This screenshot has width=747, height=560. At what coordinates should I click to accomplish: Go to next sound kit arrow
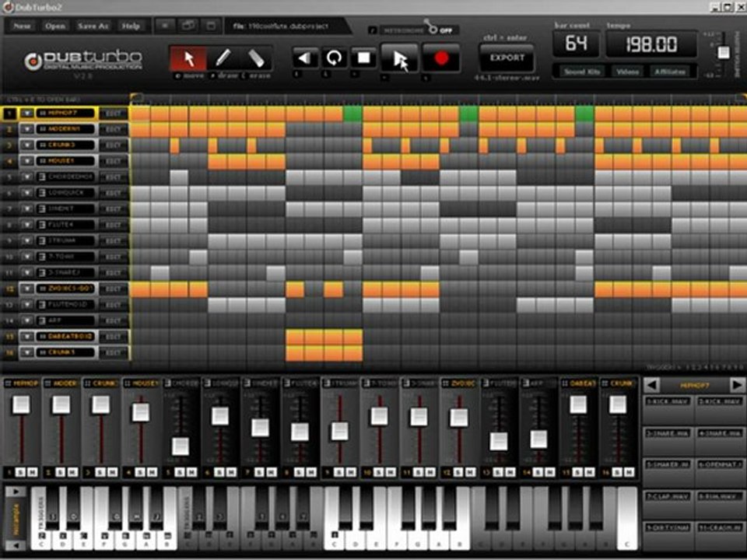click(x=736, y=385)
